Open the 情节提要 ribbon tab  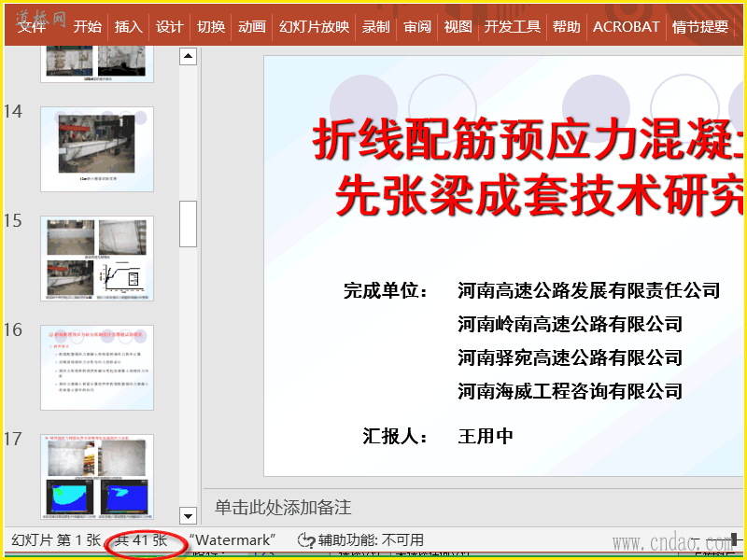pos(699,27)
